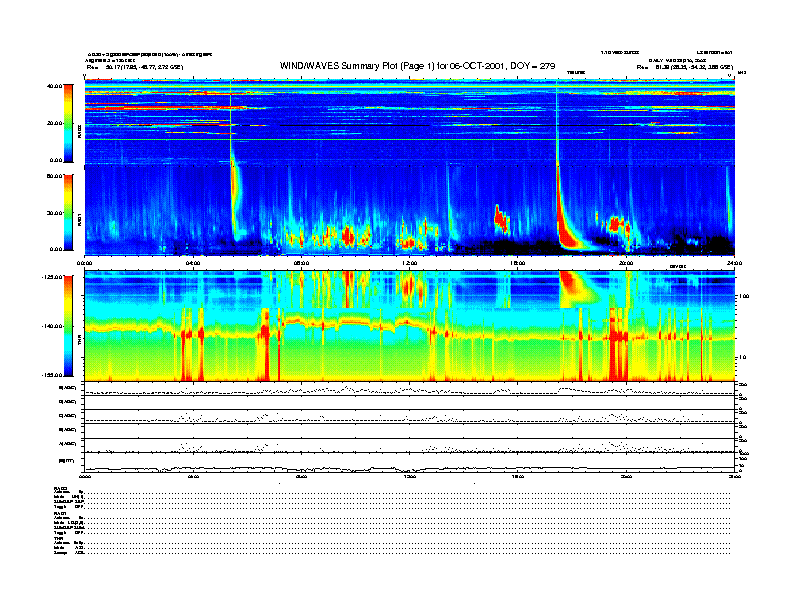Click 24:00 tick label under RAD1 spectrogram
The height and width of the screenshot is (612, 792).
pyautogui.click(x=734, y=263)
